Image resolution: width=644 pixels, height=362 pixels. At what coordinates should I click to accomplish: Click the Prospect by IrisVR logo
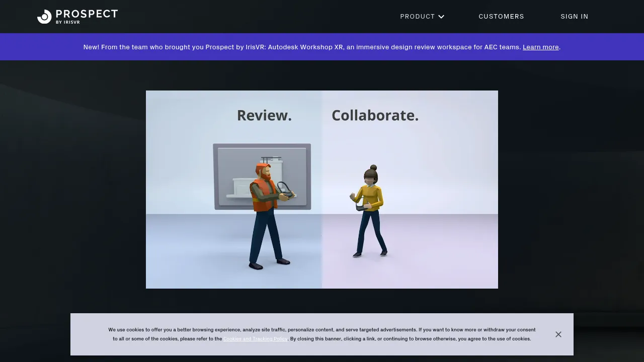click(77, 17)
